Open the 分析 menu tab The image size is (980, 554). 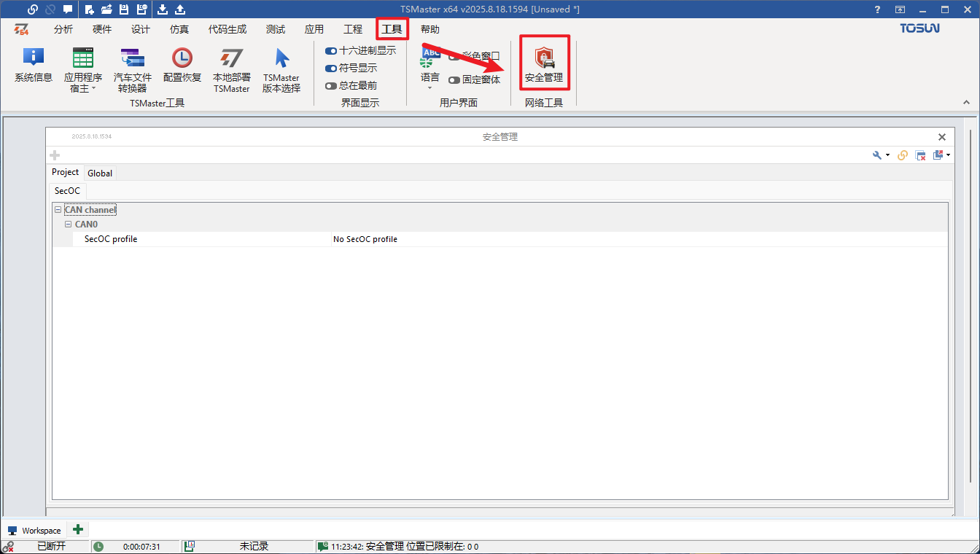pyautogui.click(x=63, y=29)
